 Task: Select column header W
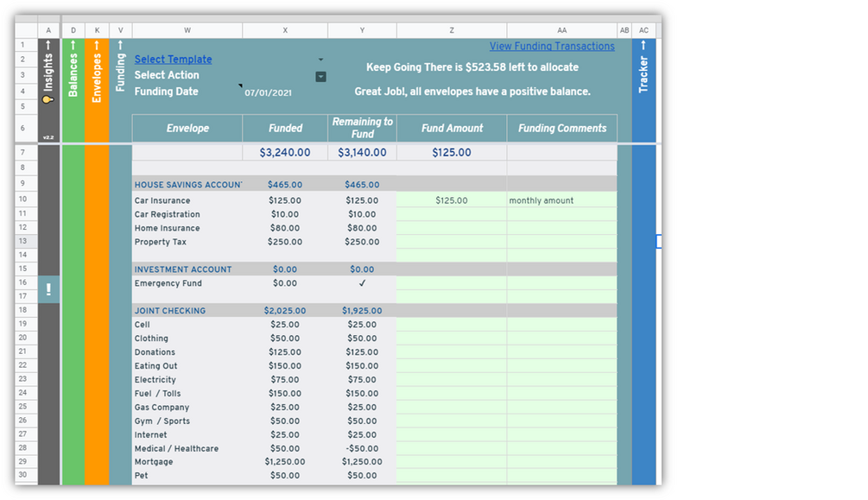pos(187,30)
